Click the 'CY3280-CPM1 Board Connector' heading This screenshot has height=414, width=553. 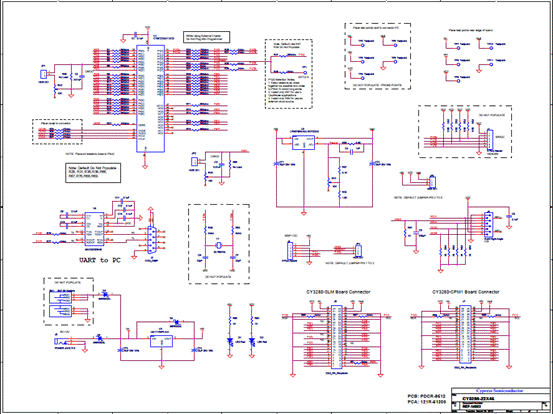pos(466,292)
